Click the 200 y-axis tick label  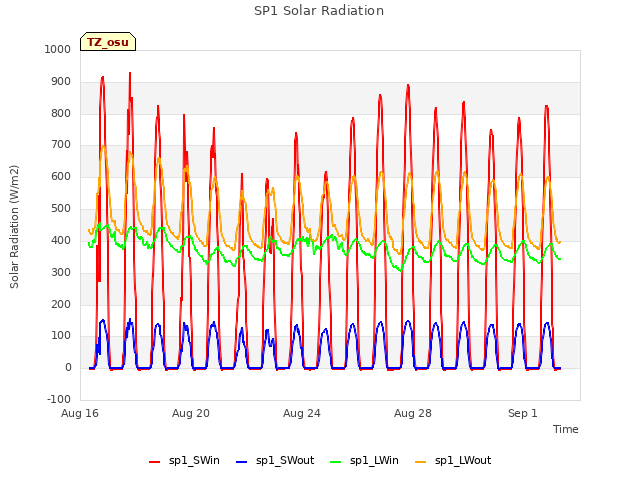61,304
